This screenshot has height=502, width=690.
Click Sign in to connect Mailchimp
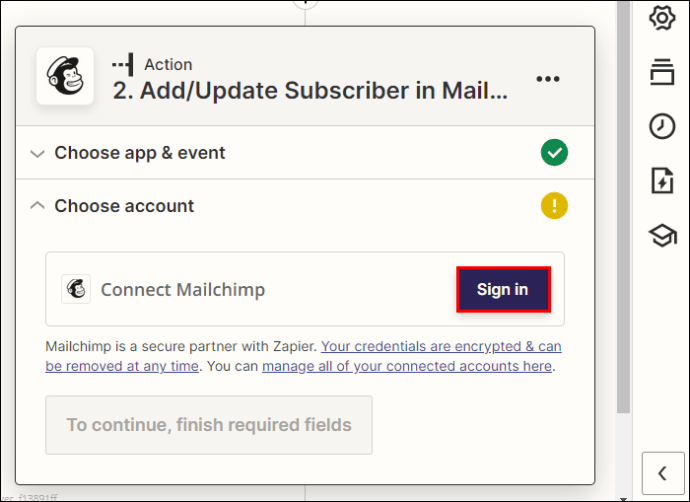click(x=503, y=289)
